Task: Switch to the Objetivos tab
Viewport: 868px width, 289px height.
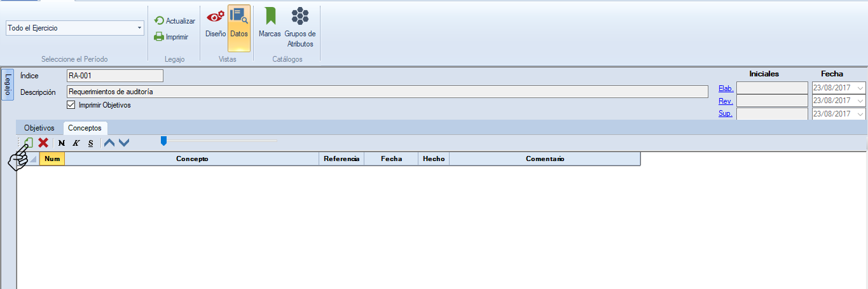Action: pos(39,128)
